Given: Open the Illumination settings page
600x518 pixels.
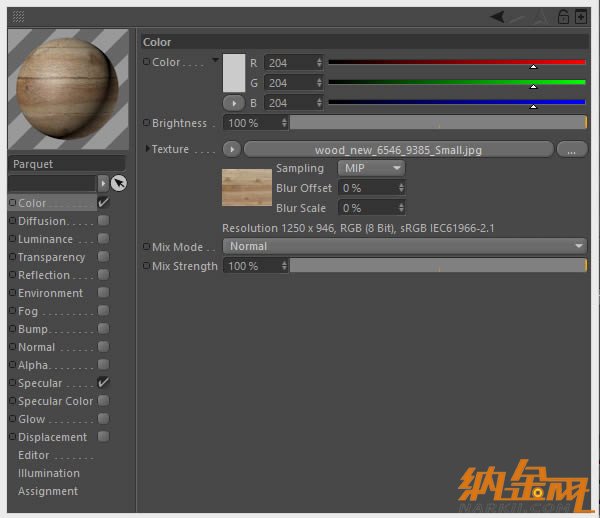Looking at the screenshot, I should point(49,473).
